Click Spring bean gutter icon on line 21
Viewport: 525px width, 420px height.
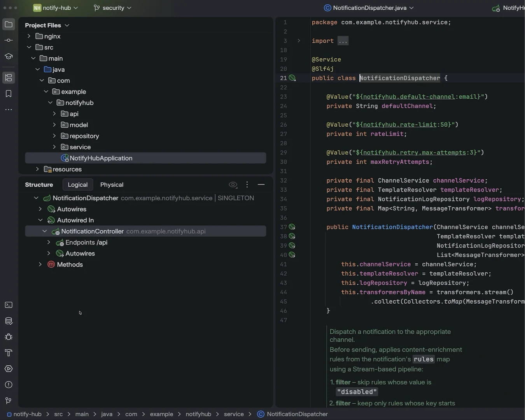[292, 78]
